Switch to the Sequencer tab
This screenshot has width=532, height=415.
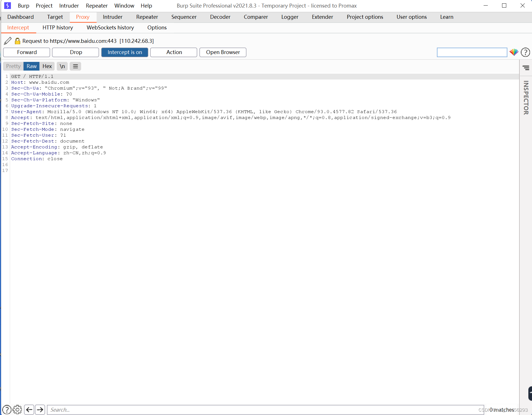click(x=184, y=17)
